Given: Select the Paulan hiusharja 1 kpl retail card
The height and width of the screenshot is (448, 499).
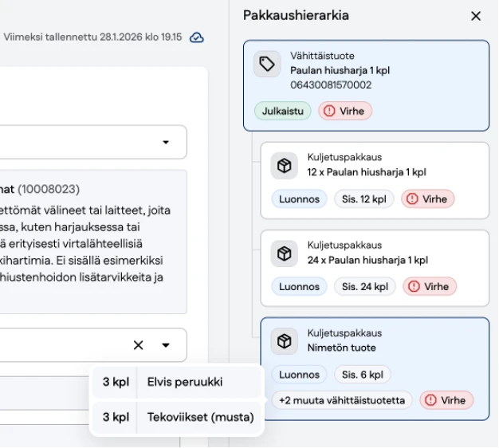Looking at the screenshot, I should click(x=366, y=85).
